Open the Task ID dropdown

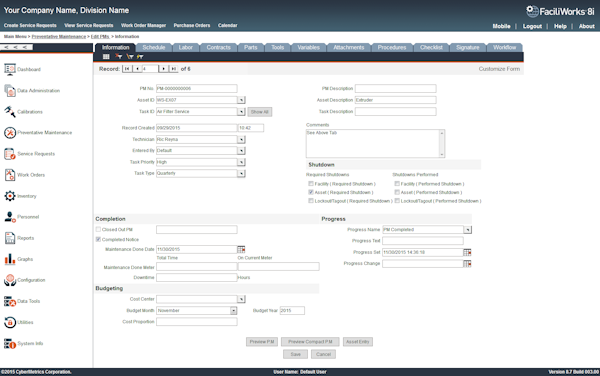(241, 112)
